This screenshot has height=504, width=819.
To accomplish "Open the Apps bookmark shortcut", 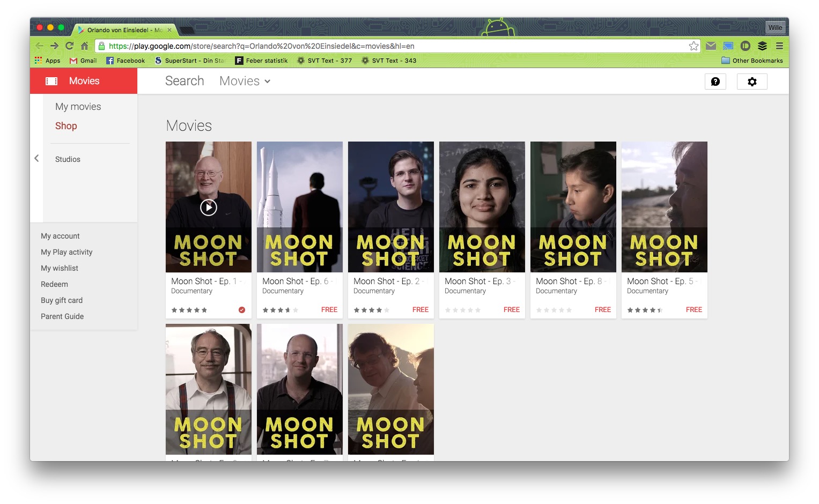I will (x=47, y=61).
